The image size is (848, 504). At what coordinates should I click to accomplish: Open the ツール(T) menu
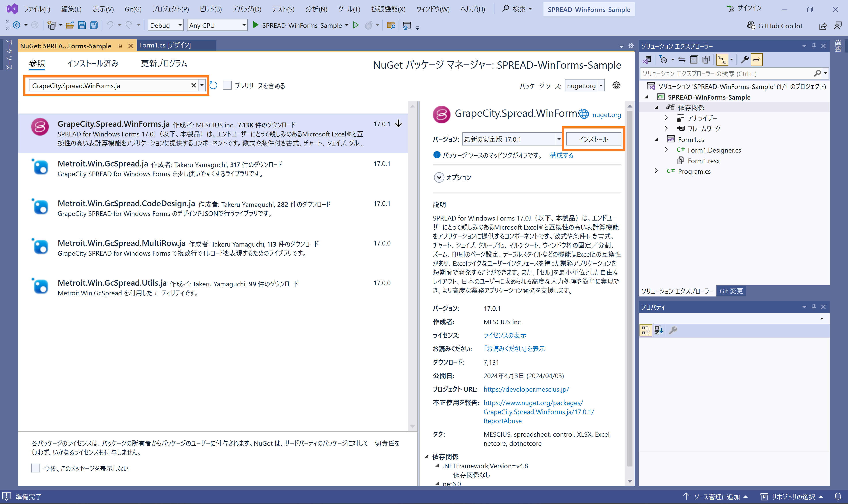(349, 9)
